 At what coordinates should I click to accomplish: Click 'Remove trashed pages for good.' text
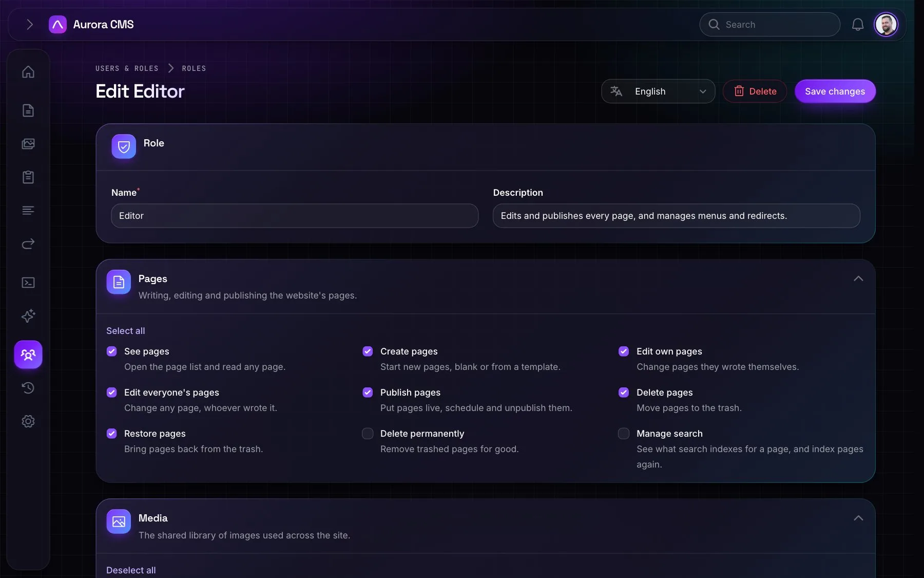pyautogui.click(x=450, y=449)
